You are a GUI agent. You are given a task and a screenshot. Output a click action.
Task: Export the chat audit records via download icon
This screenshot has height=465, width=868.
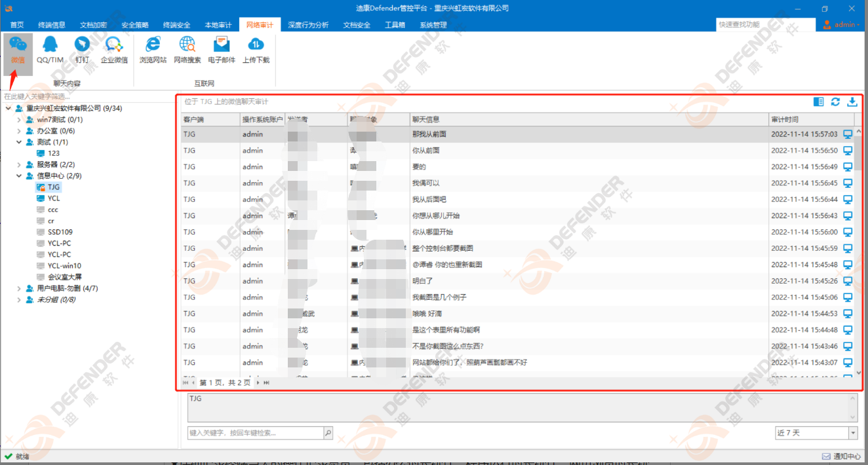pyautogui.click(x=852, y=102)
